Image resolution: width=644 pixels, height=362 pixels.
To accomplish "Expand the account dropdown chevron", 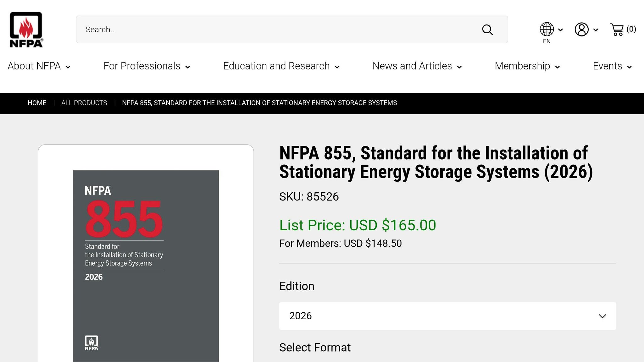I will click(596, 30).
